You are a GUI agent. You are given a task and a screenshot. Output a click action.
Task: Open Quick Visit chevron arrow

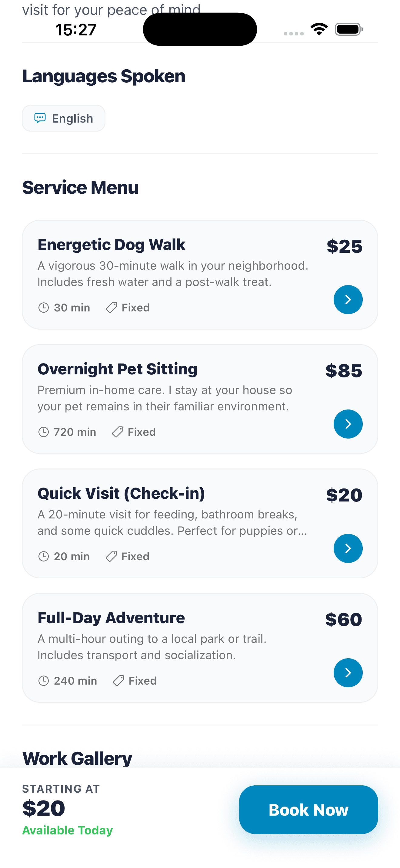tap(348, 548)
